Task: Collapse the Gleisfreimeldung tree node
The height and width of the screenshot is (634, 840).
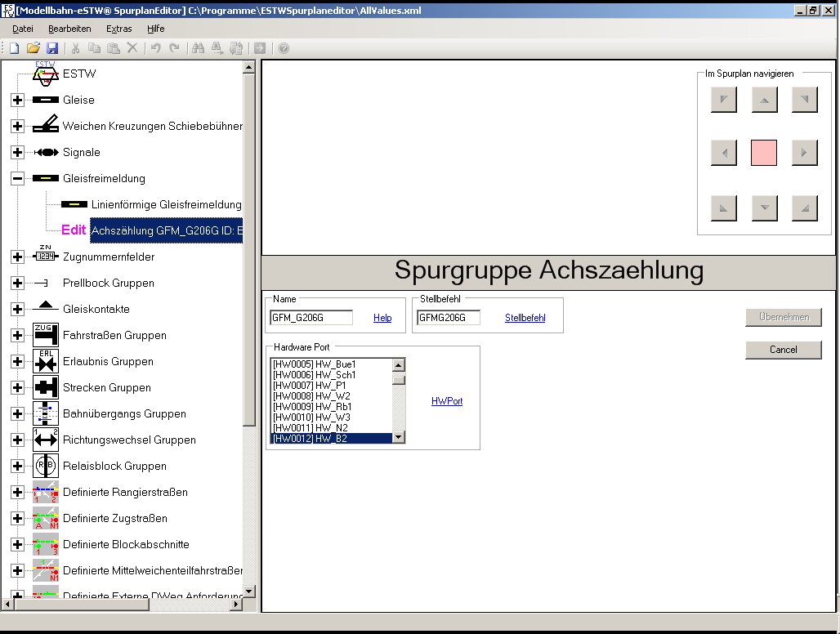Action: click(17, 178)
